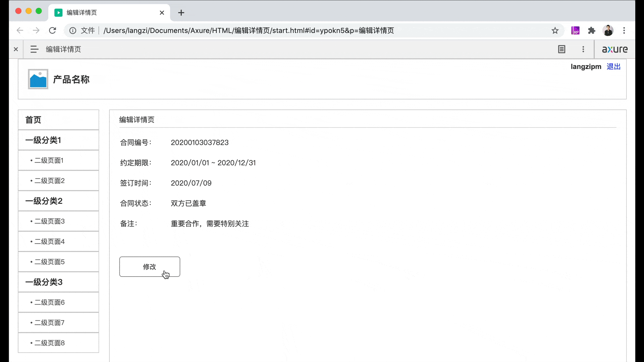644x362 pixels.
Task: Click the signing date 2020/07/09
Action: click(191, 183)
